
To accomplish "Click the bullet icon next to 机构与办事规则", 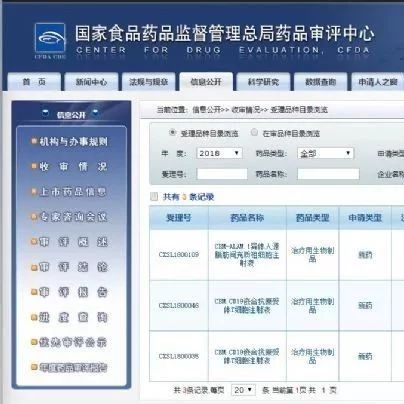I will coord(34,141).
